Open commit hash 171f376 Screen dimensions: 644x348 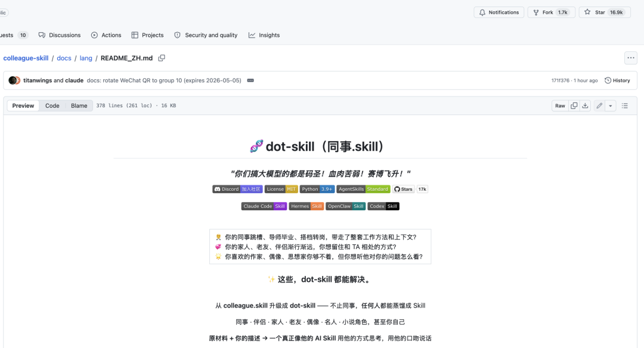[560, 80]
